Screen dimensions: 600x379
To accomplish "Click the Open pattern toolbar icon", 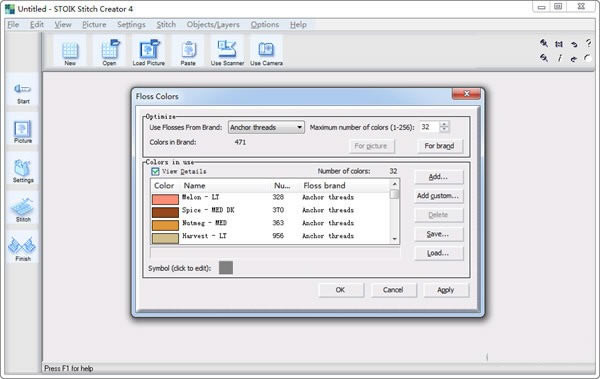I will pyautogui.click(x=109, y=52).
